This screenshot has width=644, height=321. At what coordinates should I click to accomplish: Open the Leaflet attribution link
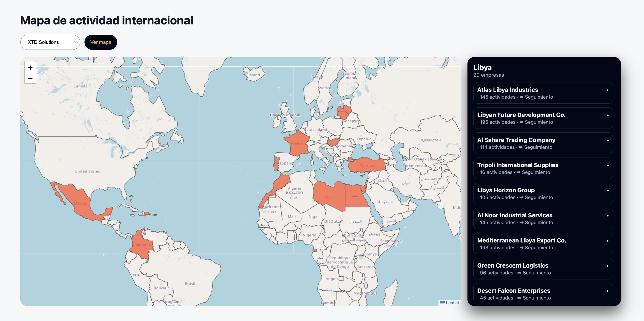click(x=452, y=303)
